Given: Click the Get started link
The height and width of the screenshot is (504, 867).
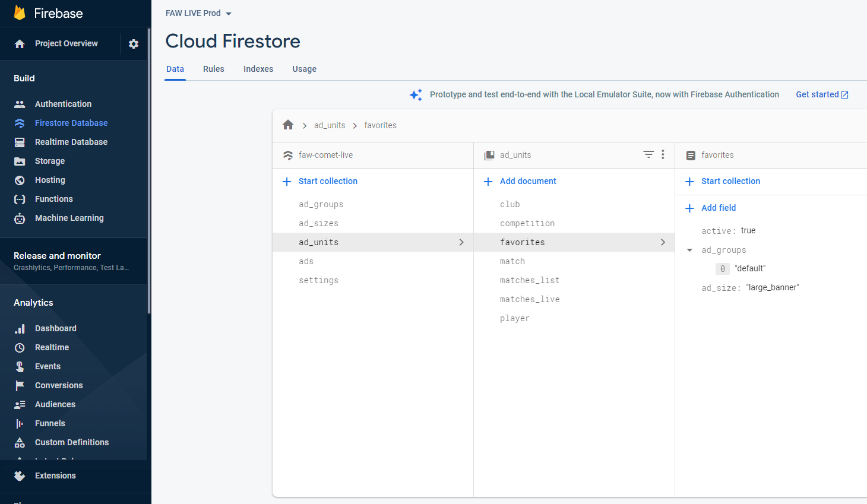Looking at the screenshot, I should click(821, 94).
